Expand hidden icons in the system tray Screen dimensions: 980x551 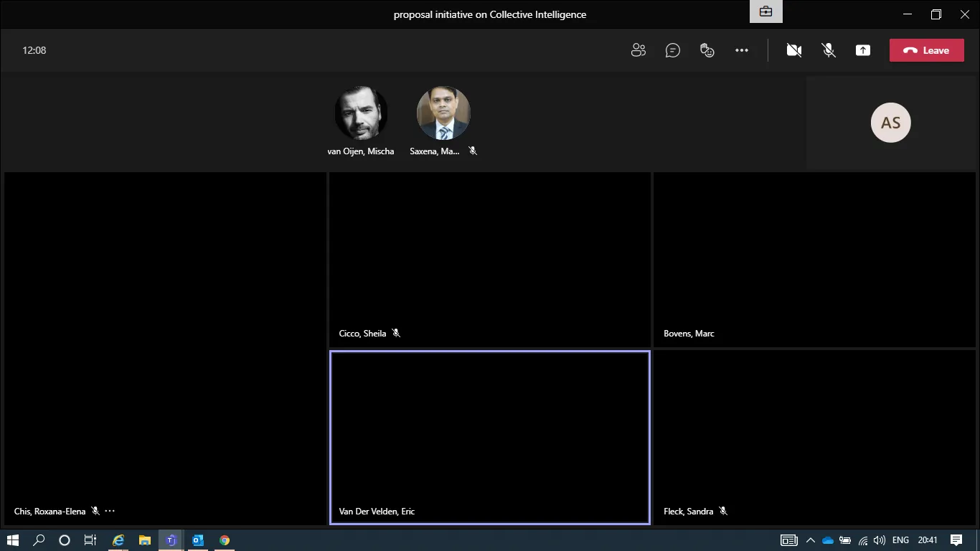[x=810, y=540]
